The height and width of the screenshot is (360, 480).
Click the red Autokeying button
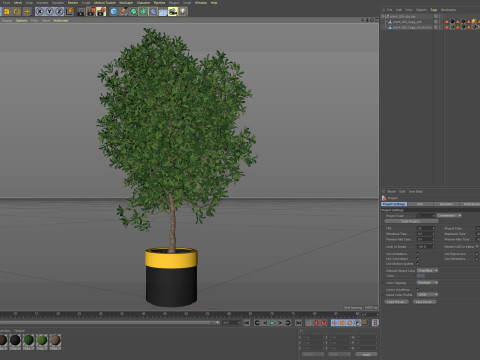point(316,323)
